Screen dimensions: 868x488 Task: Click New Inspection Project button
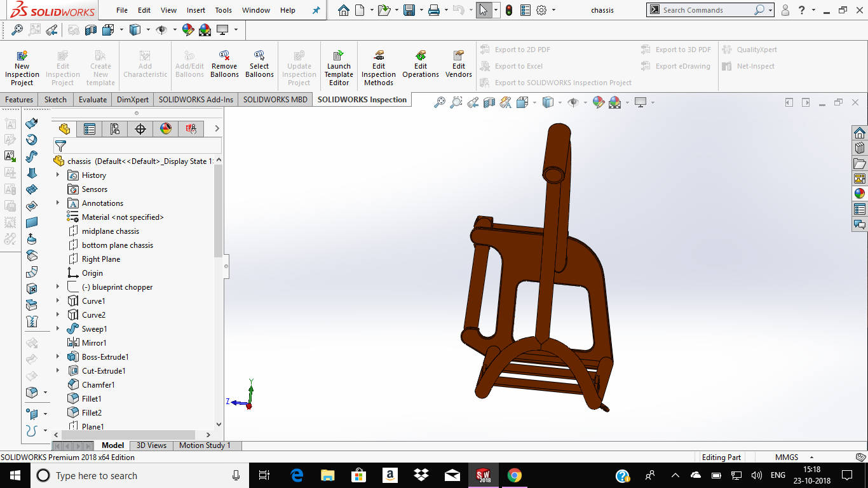tap(22, 68)
